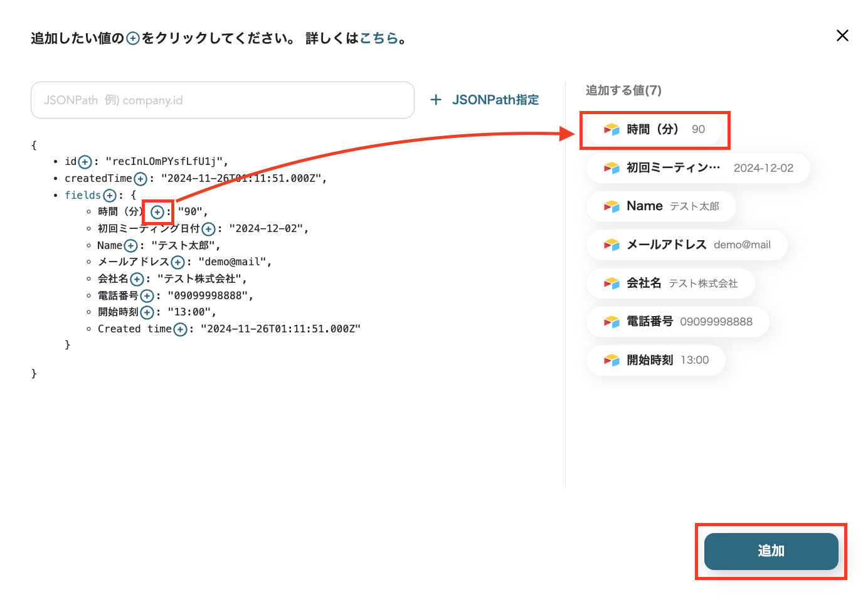Click the "テスト太郎" JSON value
This screenshot has height=597, width=868.
tap(184, 245)
